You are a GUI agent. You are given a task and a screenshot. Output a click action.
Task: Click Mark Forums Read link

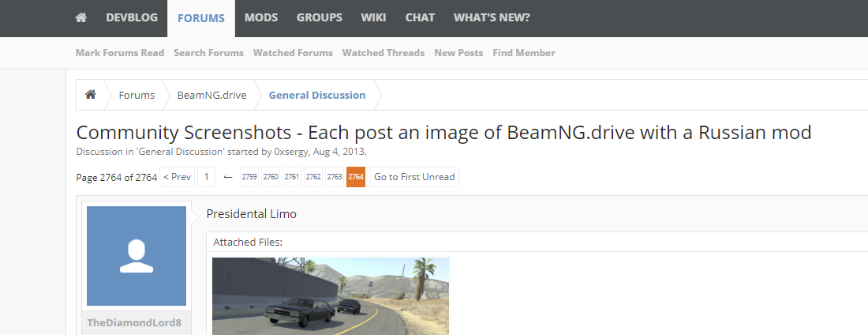point(120,53)
